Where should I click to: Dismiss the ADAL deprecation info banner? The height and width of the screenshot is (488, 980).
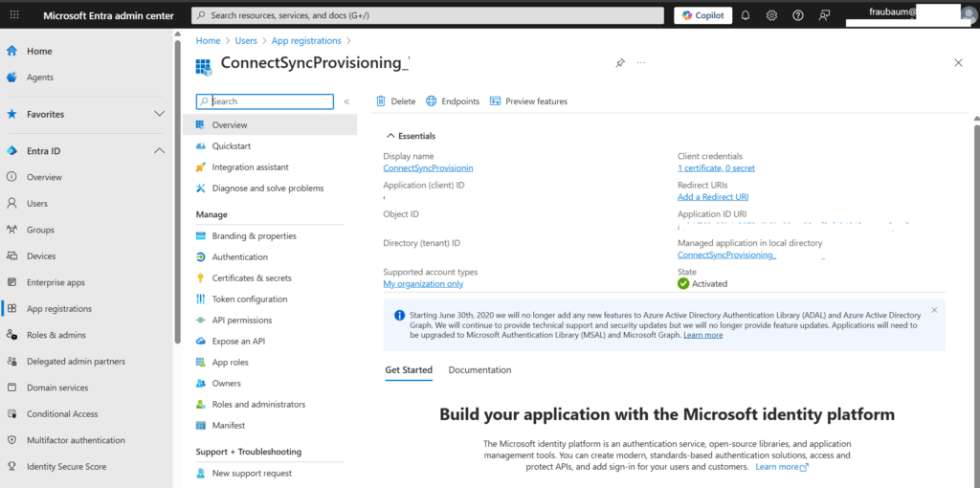[934, 310]
